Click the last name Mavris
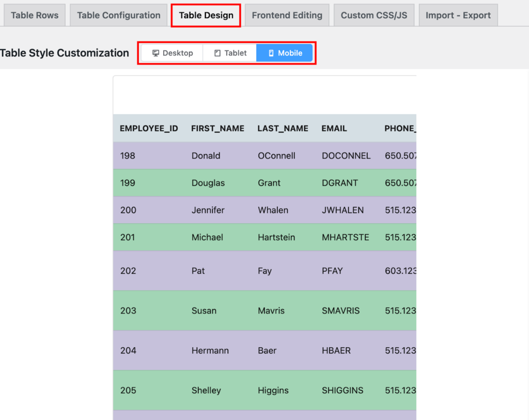This screenshot has width=529, height=420. 271,310
